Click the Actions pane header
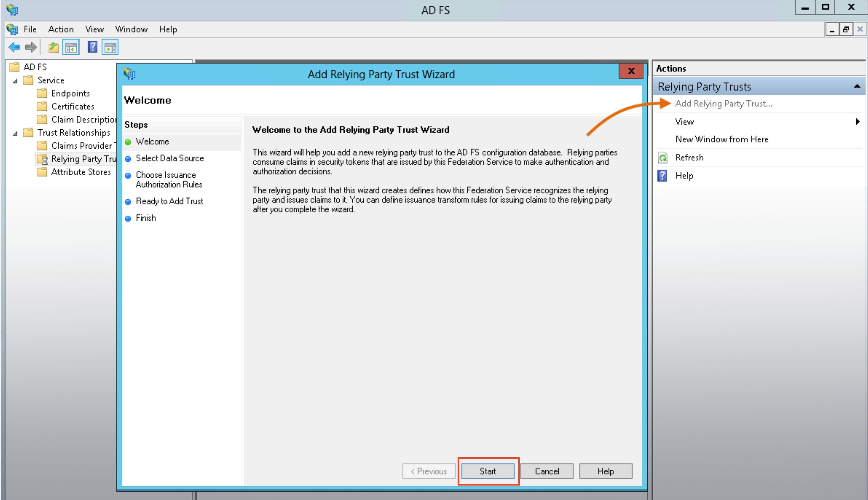Image resolution: width=868 pixels, height=500 pixels. (x=759, y=69)
